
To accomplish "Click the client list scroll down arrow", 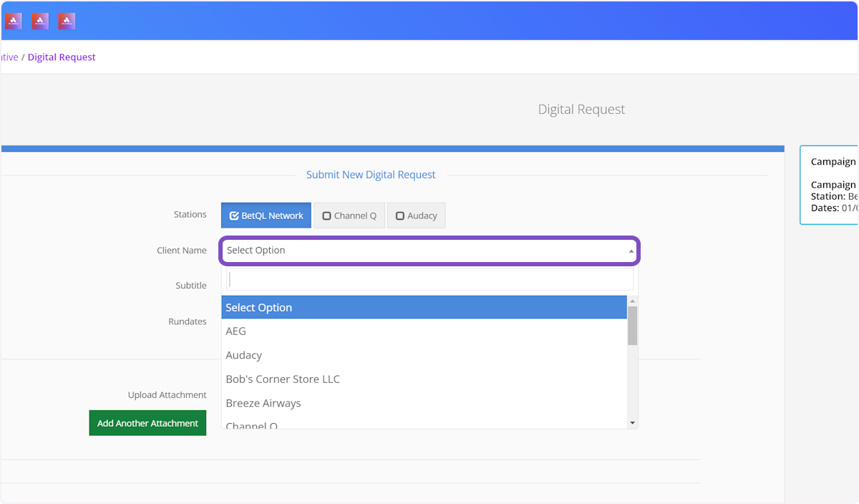I will click(632, 423).
